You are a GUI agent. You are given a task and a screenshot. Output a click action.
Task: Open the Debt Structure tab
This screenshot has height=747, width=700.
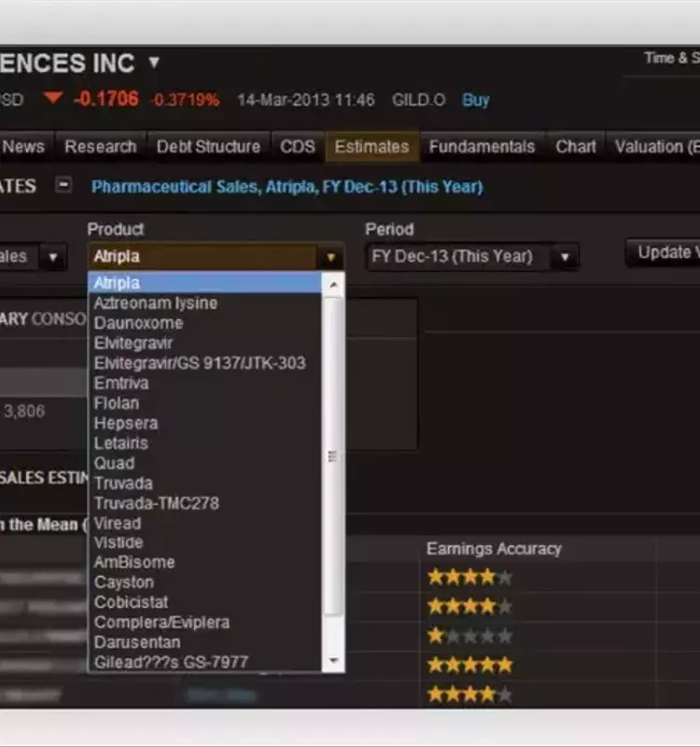pyautogui.click(x=208, y=147)
